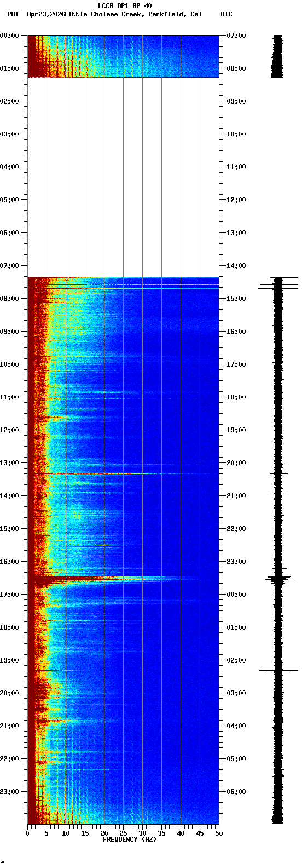Click the UTC time label '08:00'
Image resolution: width=302 pixels, height=868 pixels.
[236, 68]
